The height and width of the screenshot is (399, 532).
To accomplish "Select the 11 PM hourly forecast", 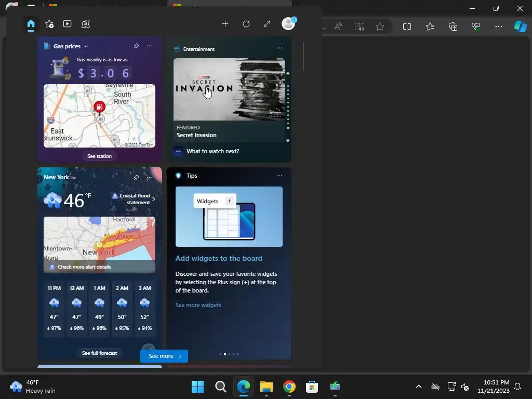I will tap(54, 309).
